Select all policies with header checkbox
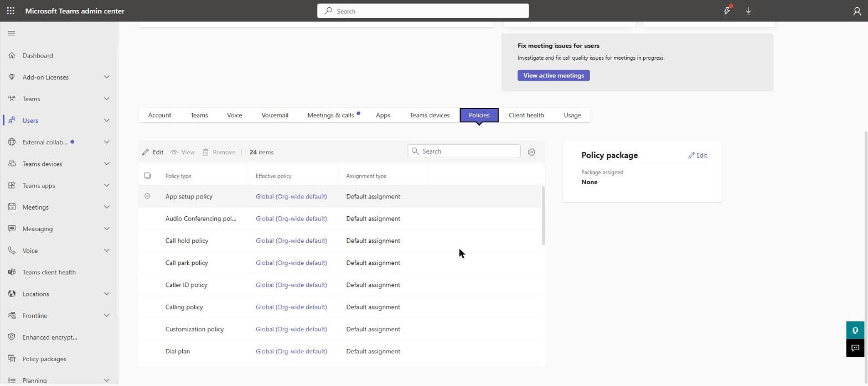The image size is (868, 386). [147, 176]
